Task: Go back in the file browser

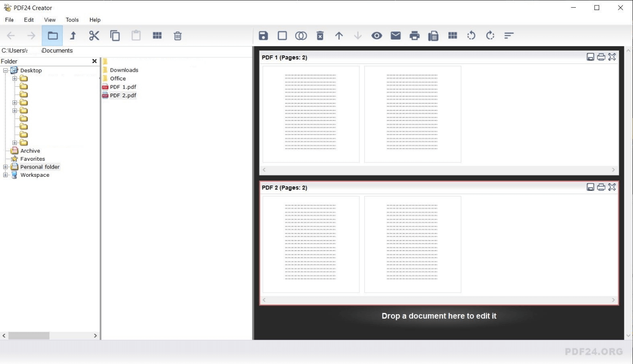Action: [11, 36]
